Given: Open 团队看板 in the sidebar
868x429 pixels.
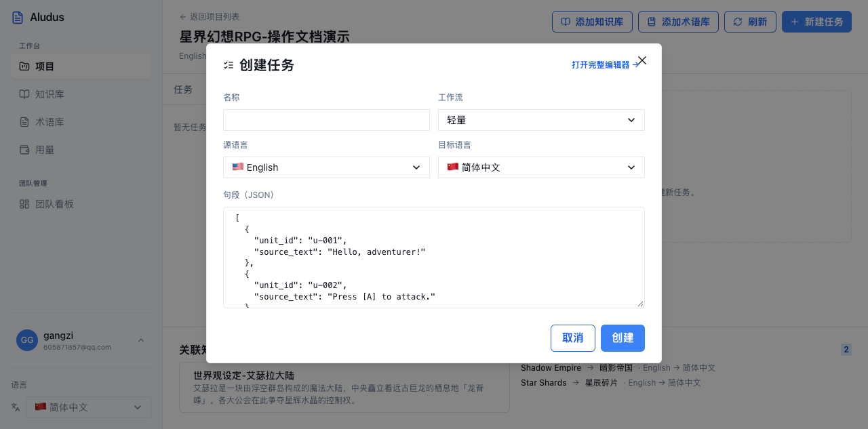Looking at the screenshot, I should 81,204.
